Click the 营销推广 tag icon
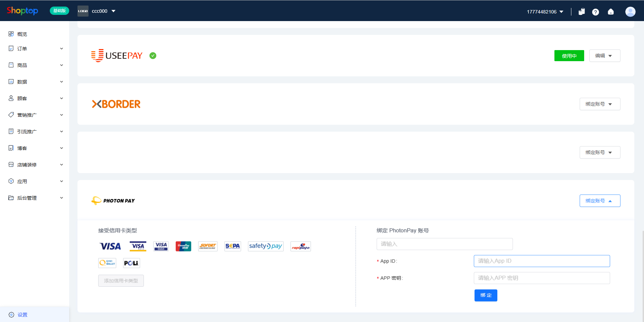Viewport: 644px width, 322px height. tap(11, 115)
